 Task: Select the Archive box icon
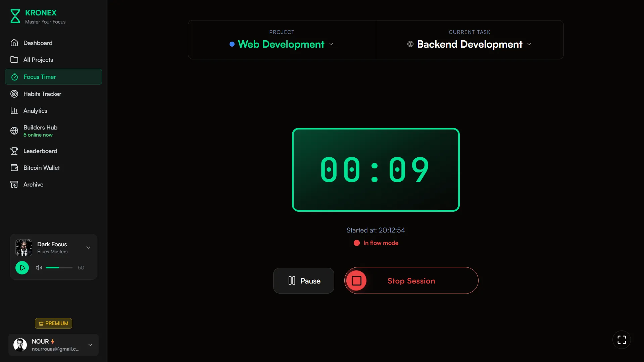[15, 184]
